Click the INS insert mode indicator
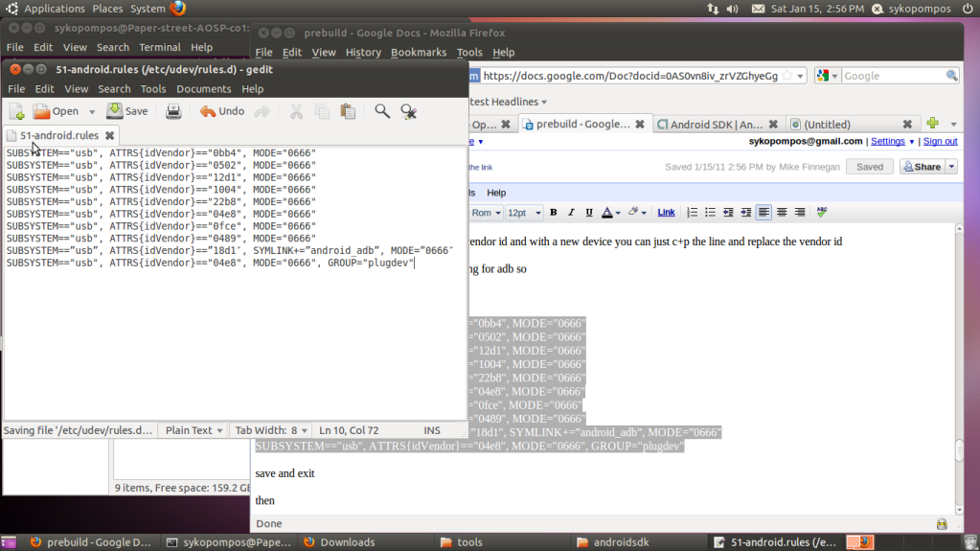The height and width of the screenshot is (551, 980). pyautogui.click(x=432, y=430)
